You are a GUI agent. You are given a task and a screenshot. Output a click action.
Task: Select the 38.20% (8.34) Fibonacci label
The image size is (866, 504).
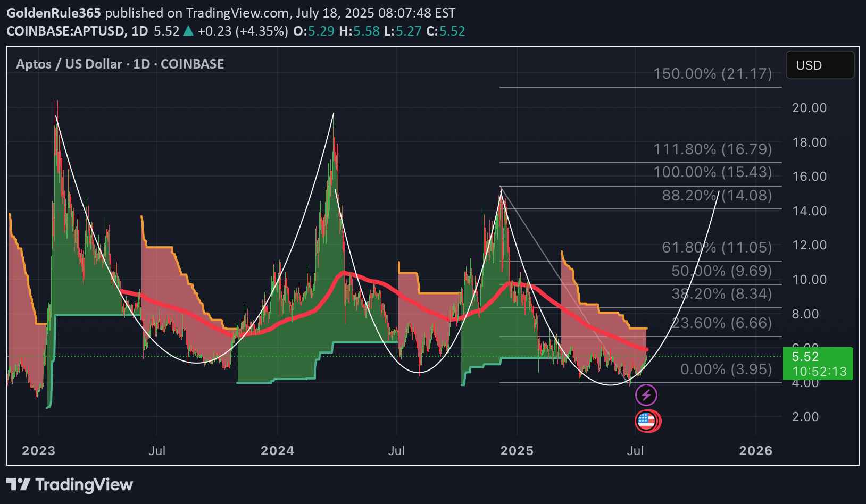(x=722, y=293)
